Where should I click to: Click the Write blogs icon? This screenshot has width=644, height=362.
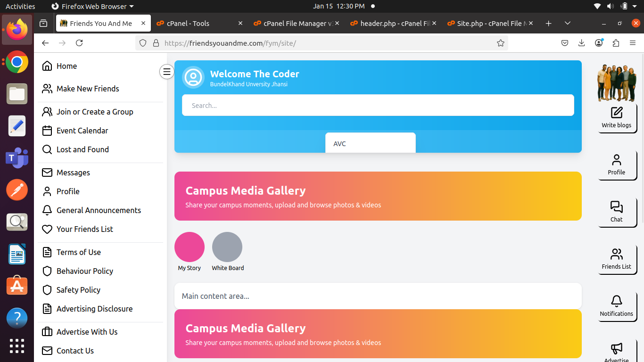pos(617,113)
